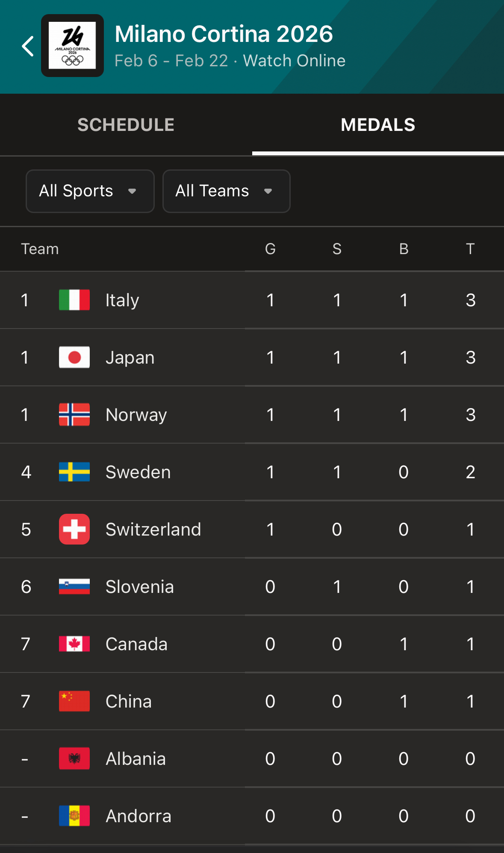The width and height of the screenshot is (504, 853).
Task: Tap the Slovenia flag icon
Action: (x=74, y=586)
